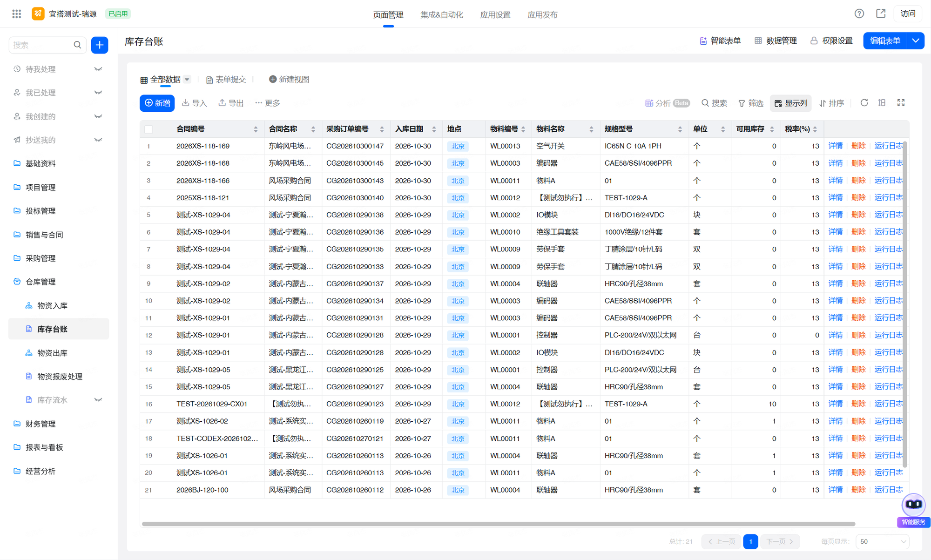Click the 新增 add record button
Screen dimensions: 931x560
(157, 103)
